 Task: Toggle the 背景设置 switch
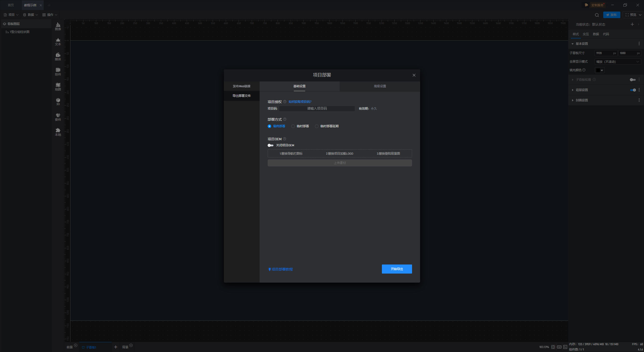(x=633, y=90)
